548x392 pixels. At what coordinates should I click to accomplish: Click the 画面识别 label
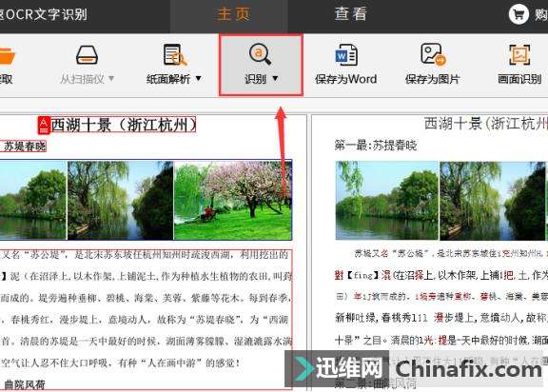pos(519,79)
